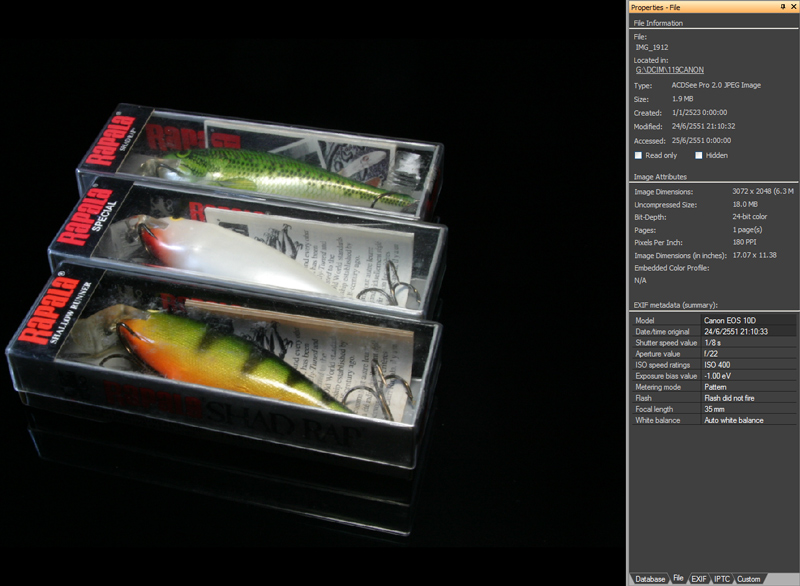
Task: Select the Shutter speed value 1/8 s
Action: tap(712, 343)
